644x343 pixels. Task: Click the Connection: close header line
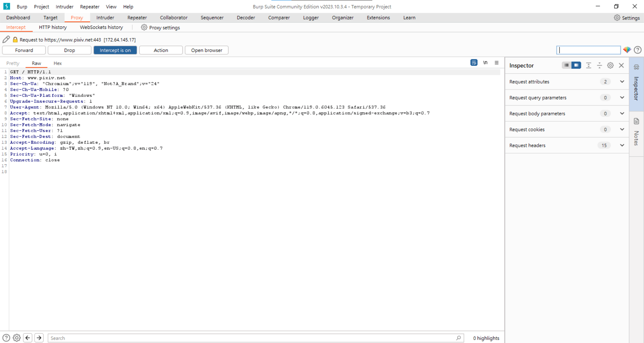35,160
